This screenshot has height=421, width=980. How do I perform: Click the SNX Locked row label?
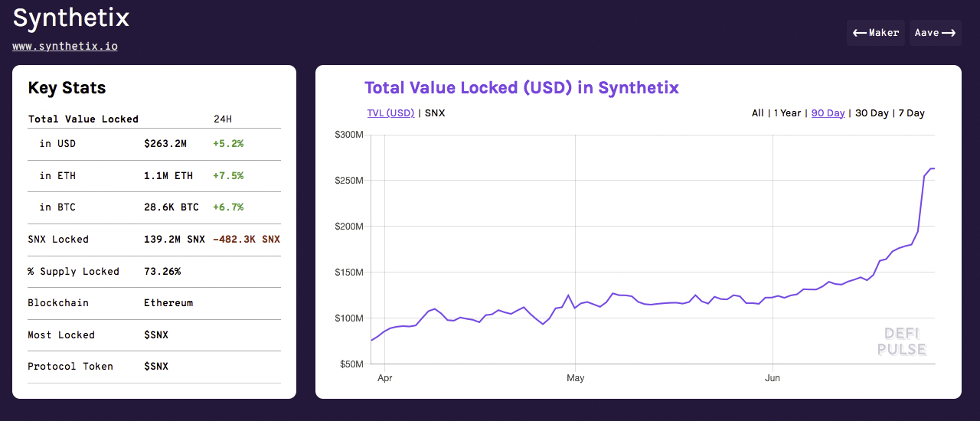(x=58, y=240)
